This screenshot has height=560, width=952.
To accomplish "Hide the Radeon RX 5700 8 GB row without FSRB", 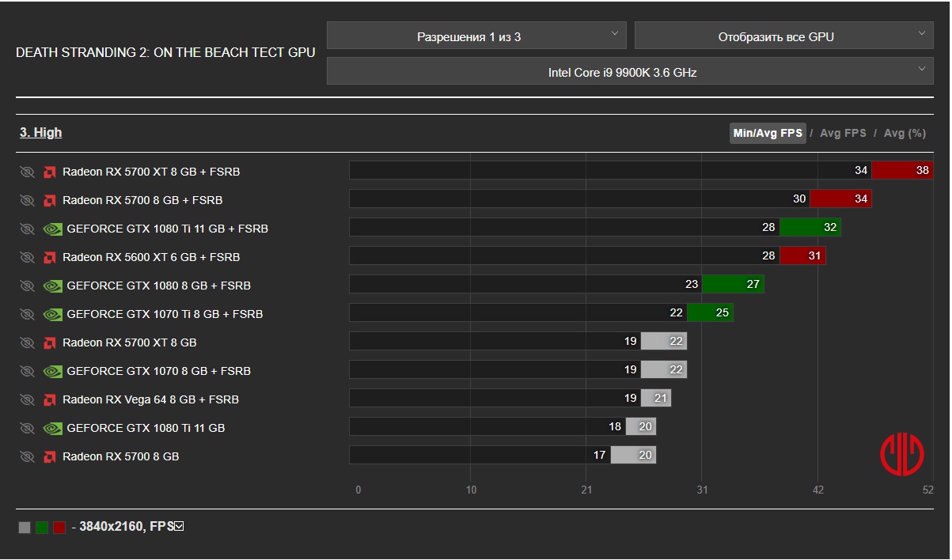I will (x=28, y=456).
